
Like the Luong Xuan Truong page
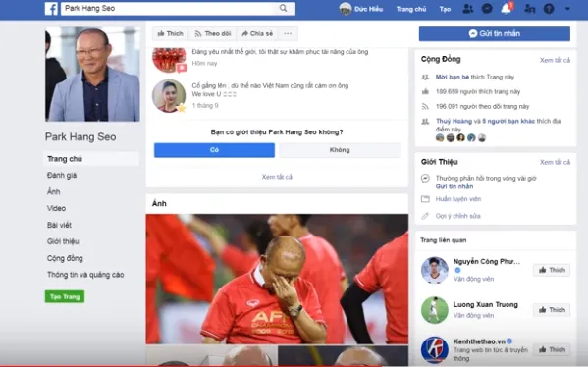click(552, 310)
